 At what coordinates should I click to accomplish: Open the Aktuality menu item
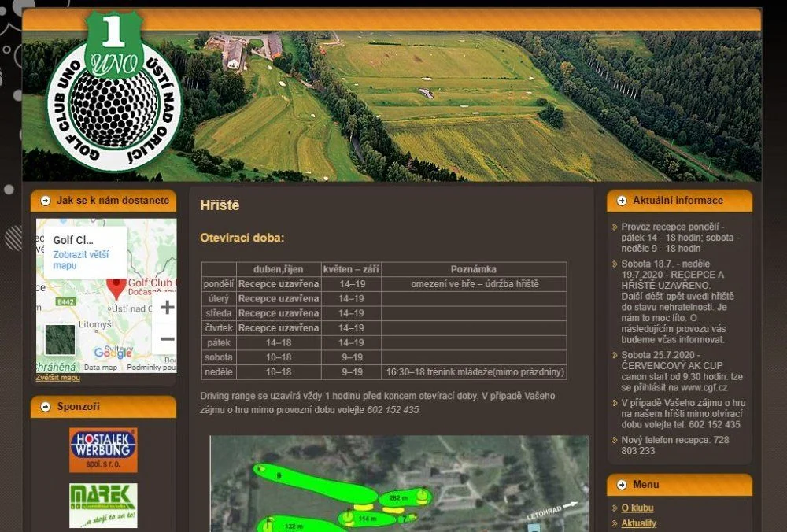pyautogui.click(x=638, y=523)
